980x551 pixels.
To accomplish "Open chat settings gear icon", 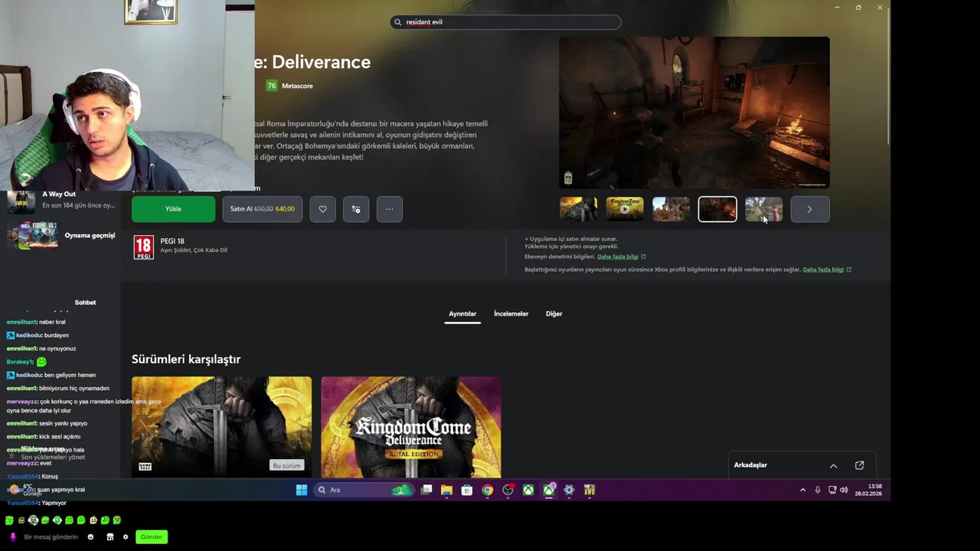I will pyautogui.click(x=126, y=537).
